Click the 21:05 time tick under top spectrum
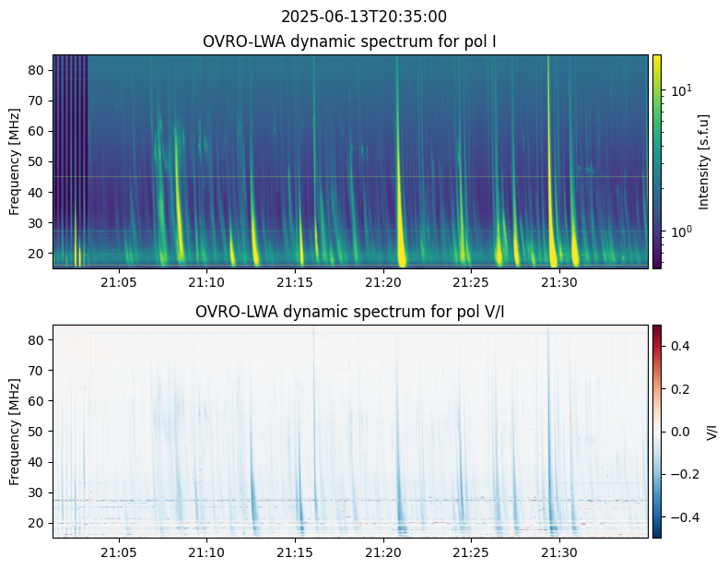728x569 pixels. click(x=118, y=281)
